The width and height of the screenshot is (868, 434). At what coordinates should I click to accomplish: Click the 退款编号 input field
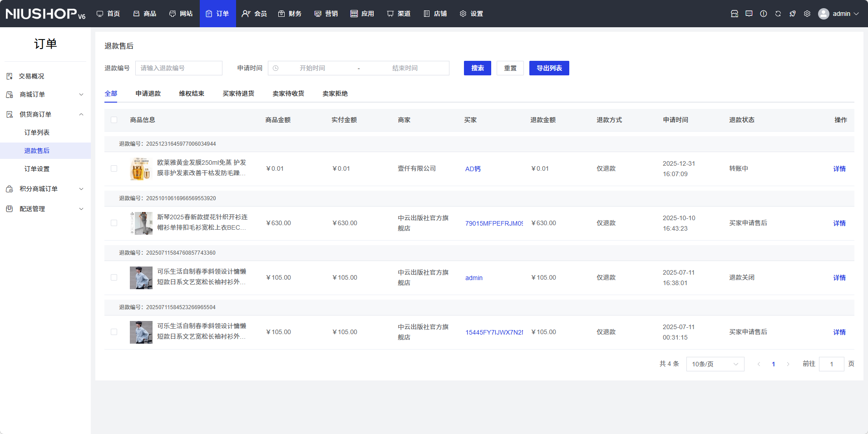click(178, 68)
